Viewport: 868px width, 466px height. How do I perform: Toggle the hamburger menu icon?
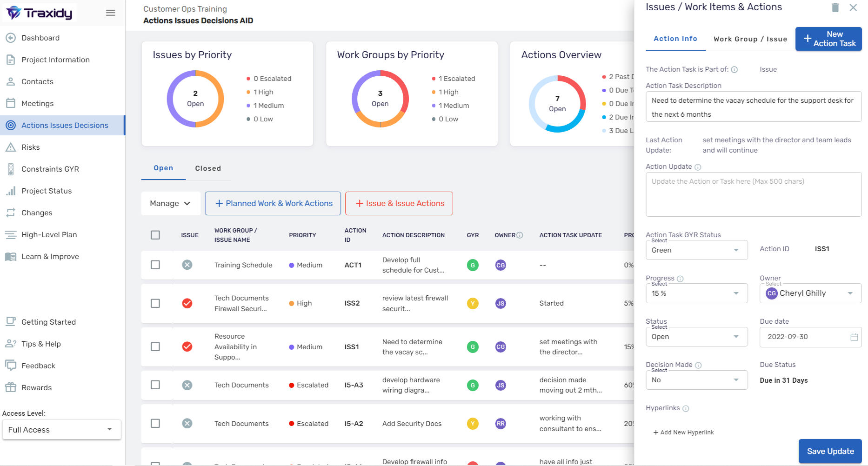(x=110, y=13)
